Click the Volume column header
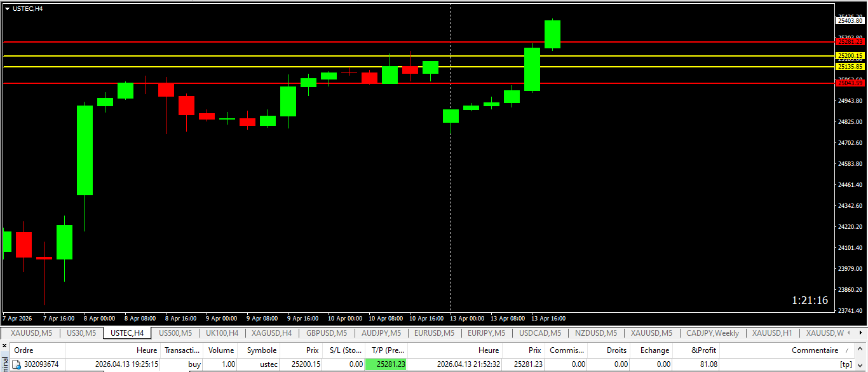The height and width of the screenshot is (372, 868). tap(221, 350)
